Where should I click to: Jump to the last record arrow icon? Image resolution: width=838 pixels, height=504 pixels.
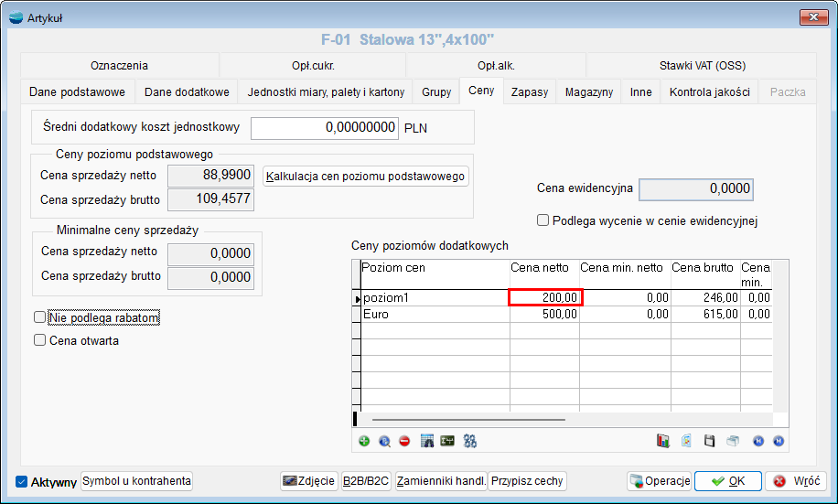pyautogui.click(x=778, y=441)
